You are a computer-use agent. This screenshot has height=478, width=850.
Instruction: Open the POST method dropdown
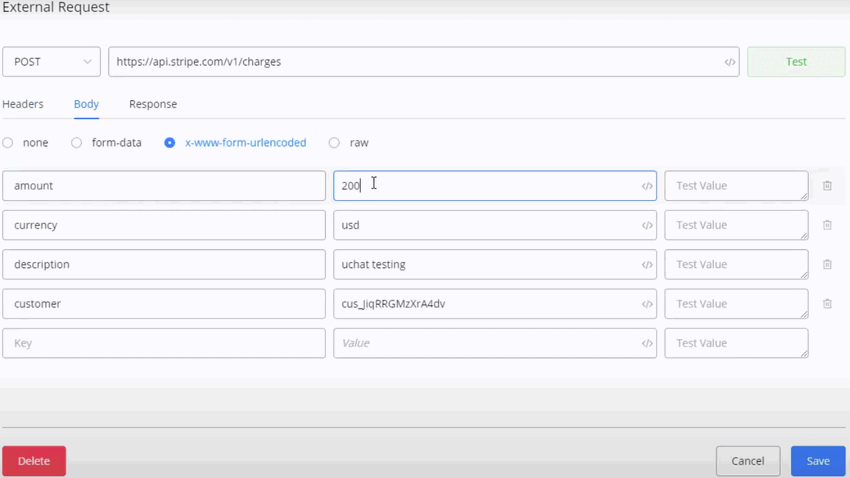(x=51, y=62)
